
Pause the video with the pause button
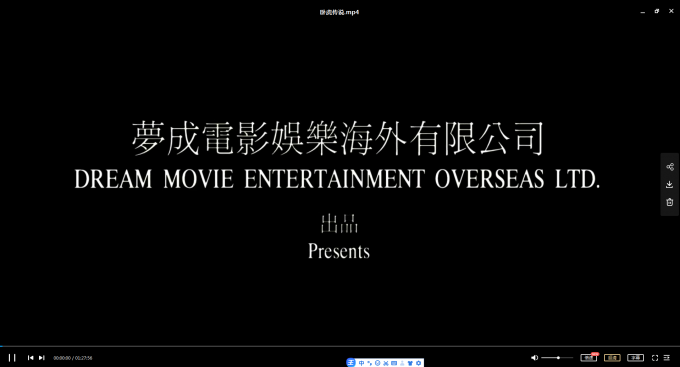coord(12,357)
